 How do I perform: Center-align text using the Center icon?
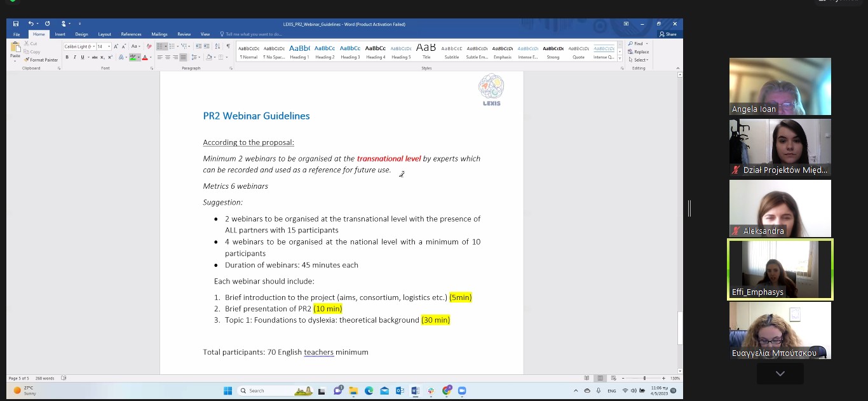(x=168, y=57)
